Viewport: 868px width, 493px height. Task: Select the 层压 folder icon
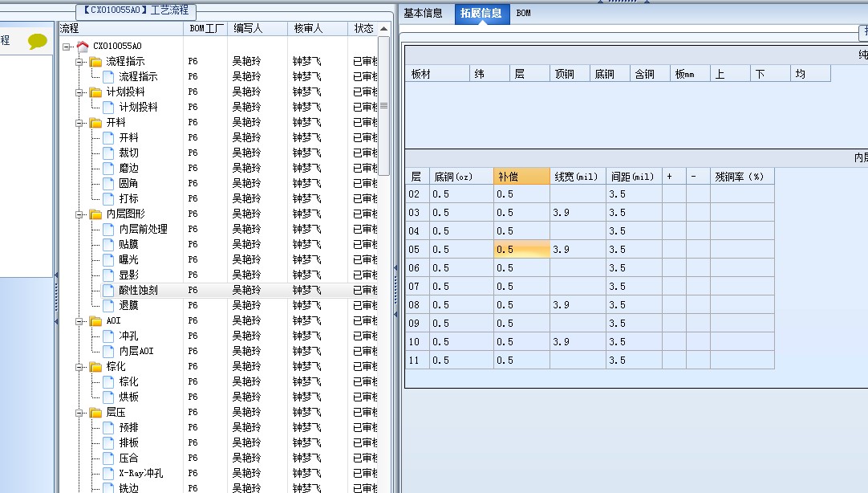point(95,413)
